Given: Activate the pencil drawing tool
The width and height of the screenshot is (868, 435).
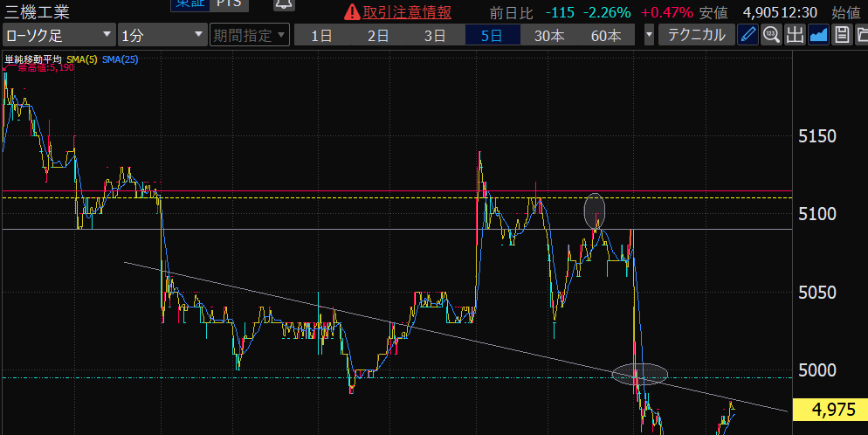Looking at the screenshot, I should pos(748,35).
